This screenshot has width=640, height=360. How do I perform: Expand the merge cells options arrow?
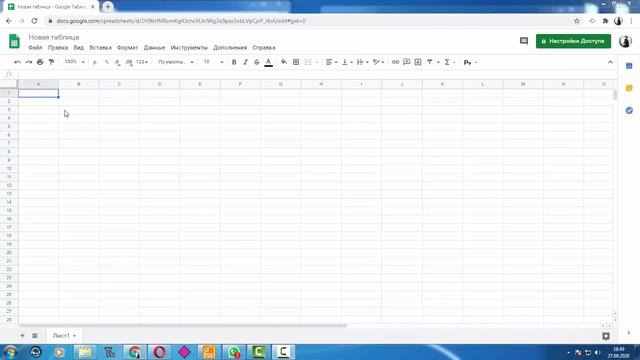coord(317,62)
